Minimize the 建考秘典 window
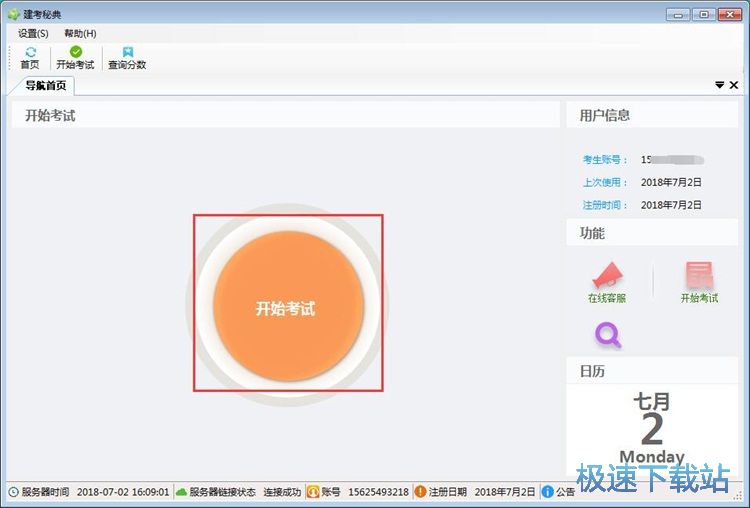Screen dimensions: 750x508 coord(678,15)
